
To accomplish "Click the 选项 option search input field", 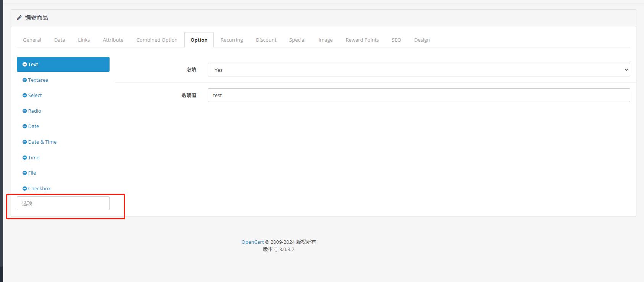I will [x=63, y=203].
